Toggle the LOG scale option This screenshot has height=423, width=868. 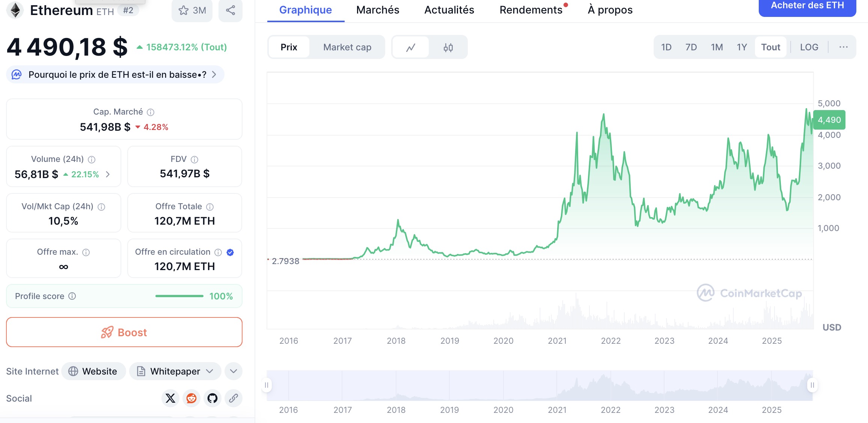809,47
